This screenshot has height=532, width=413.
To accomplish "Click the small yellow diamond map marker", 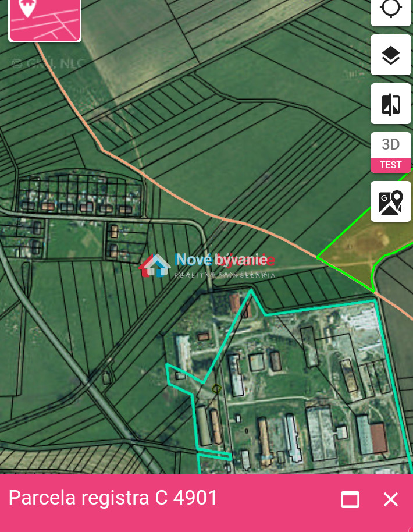I will click(x=216, y=388).
